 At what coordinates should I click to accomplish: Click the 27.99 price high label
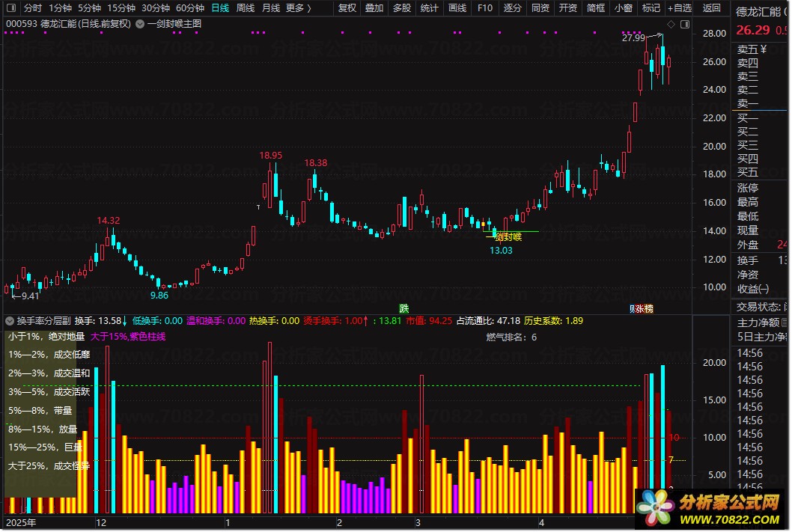pos(633,38)
